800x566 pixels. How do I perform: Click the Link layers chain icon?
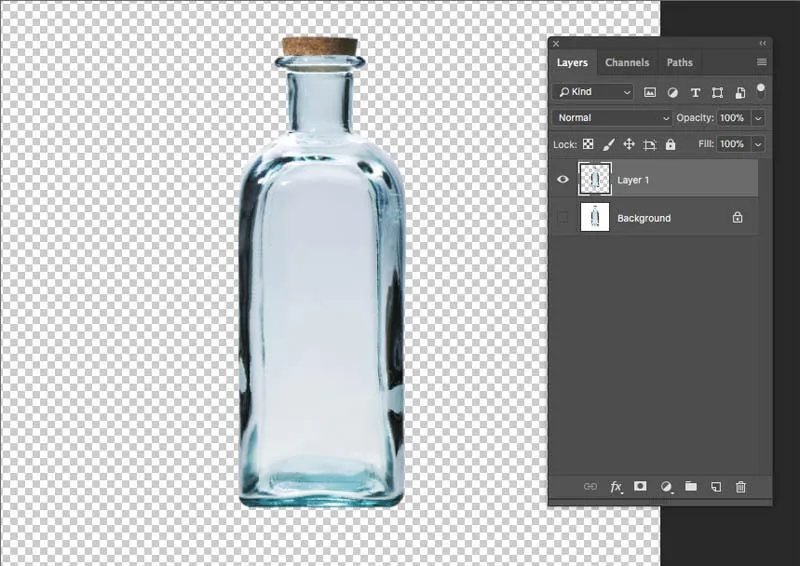(x=590, y=487)
